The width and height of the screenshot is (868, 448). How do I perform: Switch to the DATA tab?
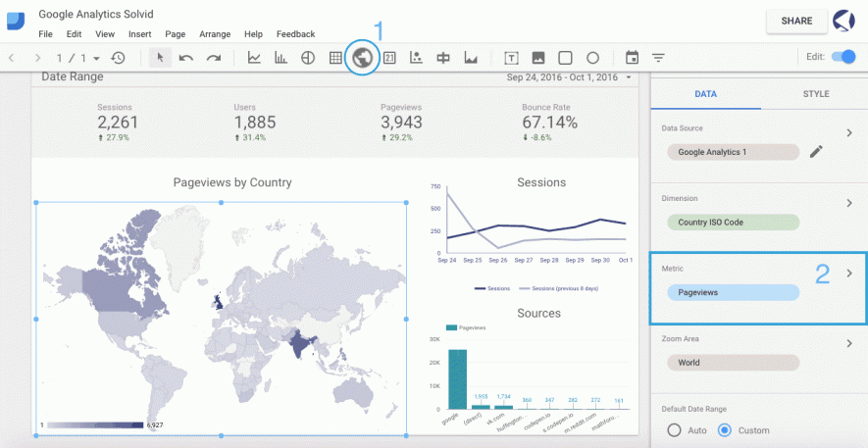coord(706,94)
